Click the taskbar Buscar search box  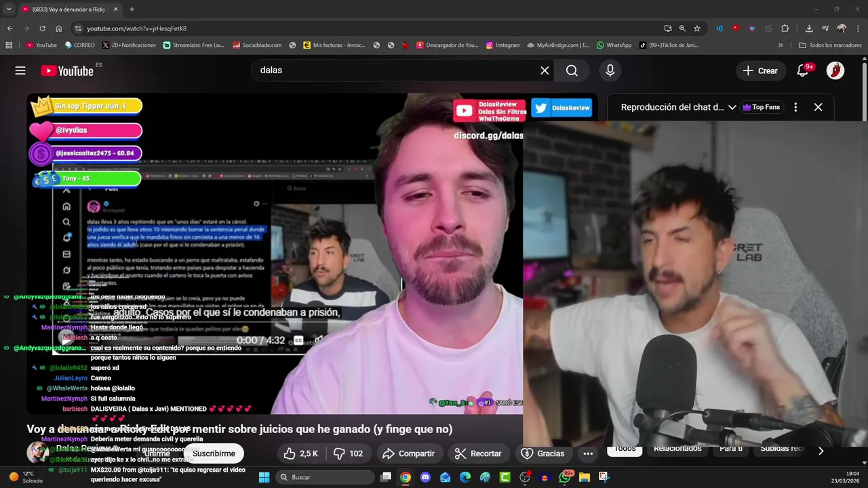click(325, 477)
